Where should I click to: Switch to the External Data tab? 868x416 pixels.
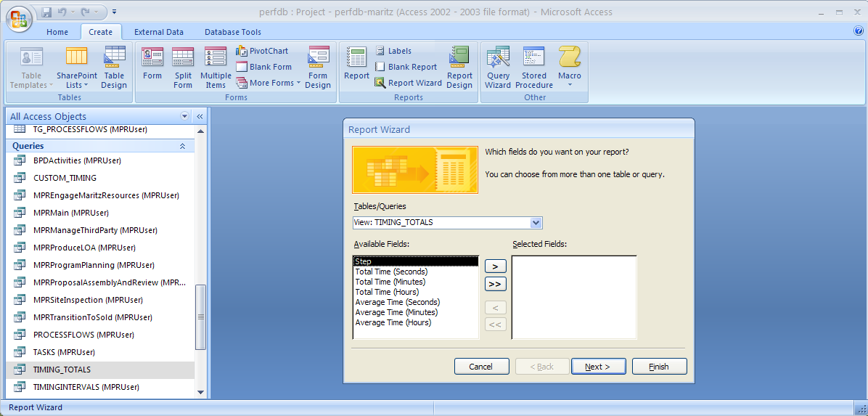(x=159, y=32)
